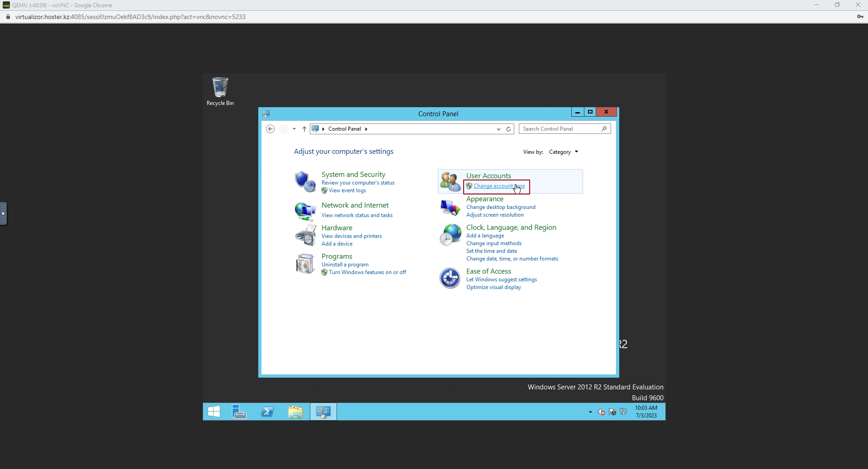Click Review your computer's status
Screen dimensions: 868x469
[358, 183]
